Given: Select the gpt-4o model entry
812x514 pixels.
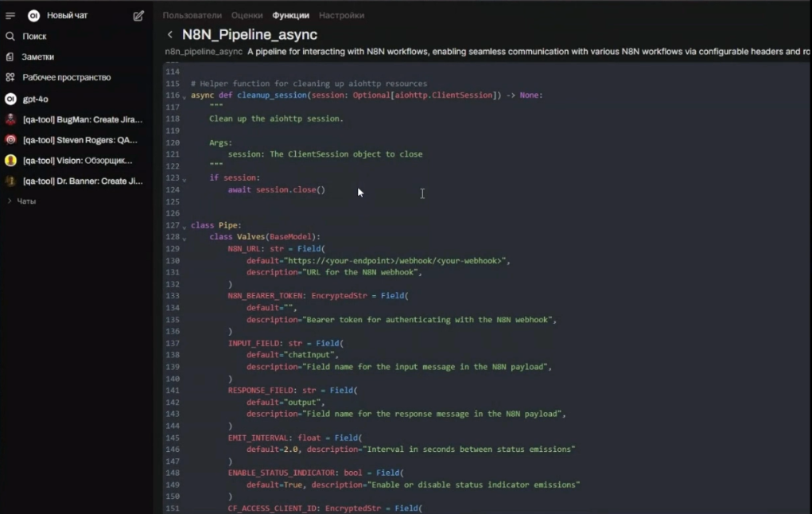Looking at the screenshot, I should pos(35,99).
